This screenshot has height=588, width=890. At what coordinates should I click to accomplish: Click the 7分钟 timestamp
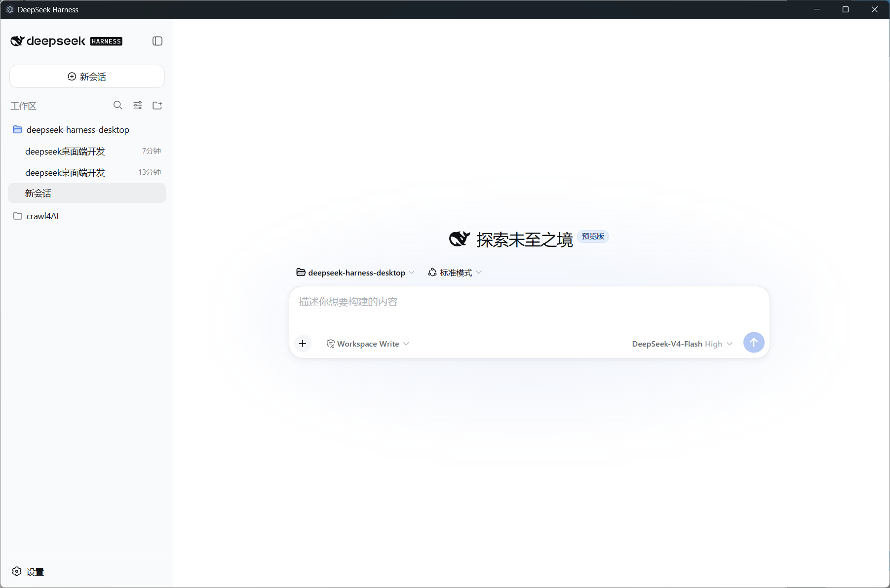(x=152, y=151)
